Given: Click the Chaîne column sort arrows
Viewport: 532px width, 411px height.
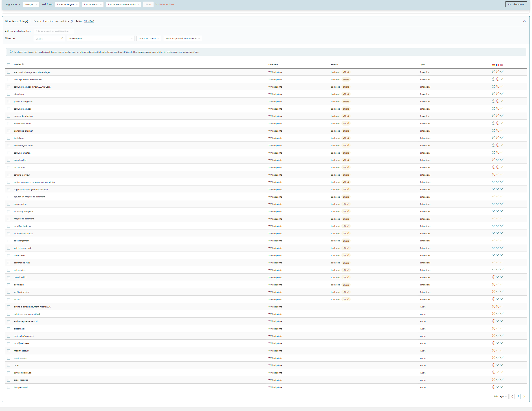Looking at the screenshot, I should click(23, 64).
